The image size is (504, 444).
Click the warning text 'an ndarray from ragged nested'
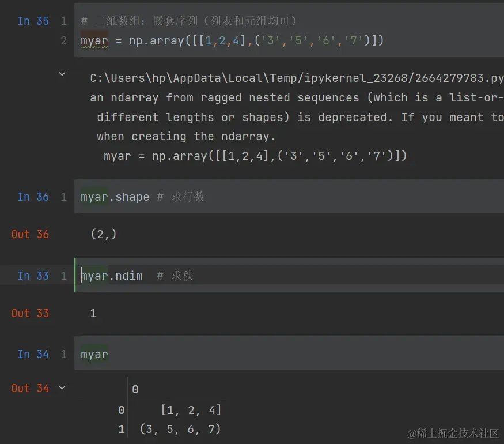click(190, 98)
